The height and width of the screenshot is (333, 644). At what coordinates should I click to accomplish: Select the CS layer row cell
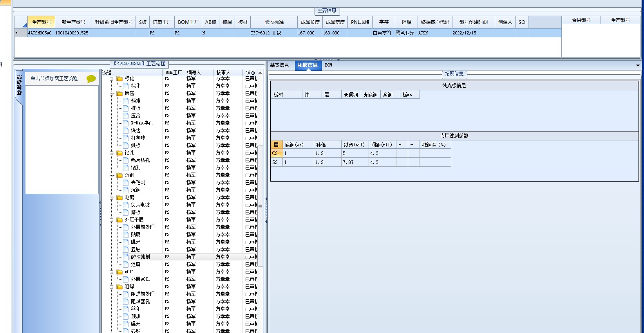pyautogui.click(x=277, y=153)
